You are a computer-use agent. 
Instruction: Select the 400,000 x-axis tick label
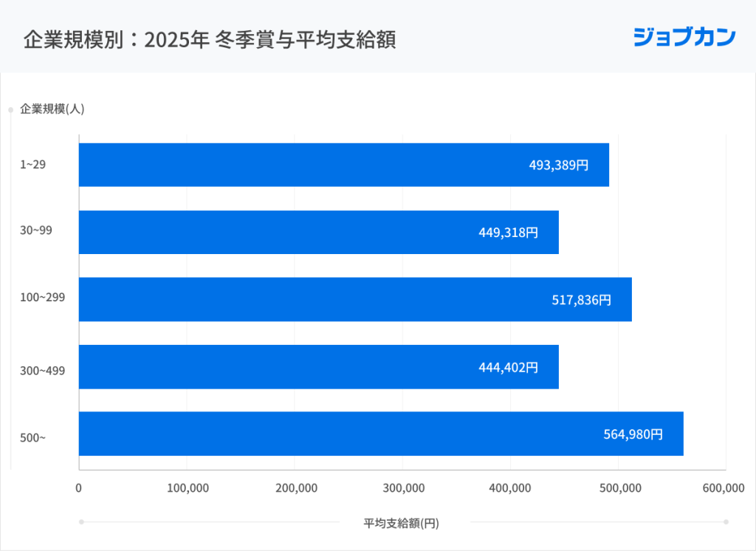(x=510, y=487)
